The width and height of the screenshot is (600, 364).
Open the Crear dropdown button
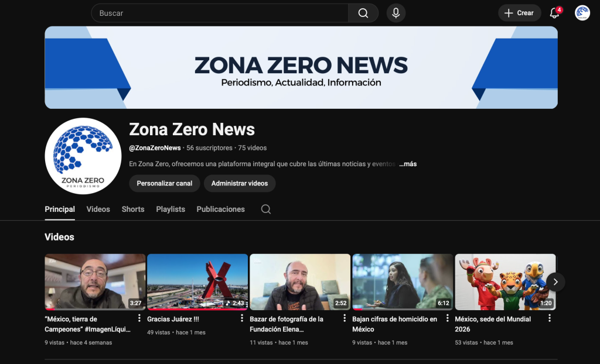click(519, 13)
